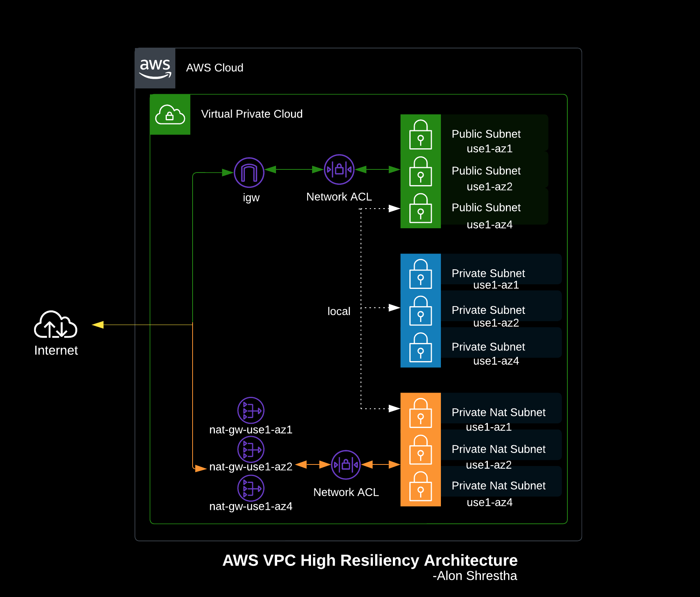Select the nat-gw-use1-az4 gateway icon

click(251, 488)
